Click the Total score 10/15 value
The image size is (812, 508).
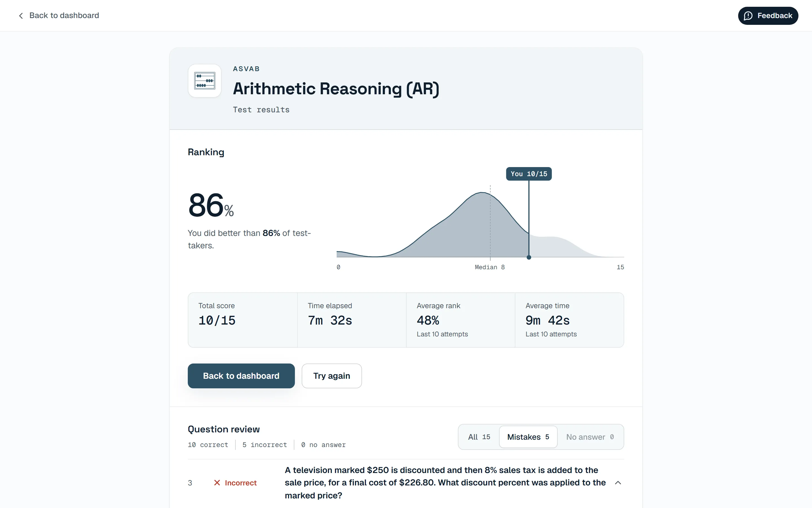coord(217,320)
